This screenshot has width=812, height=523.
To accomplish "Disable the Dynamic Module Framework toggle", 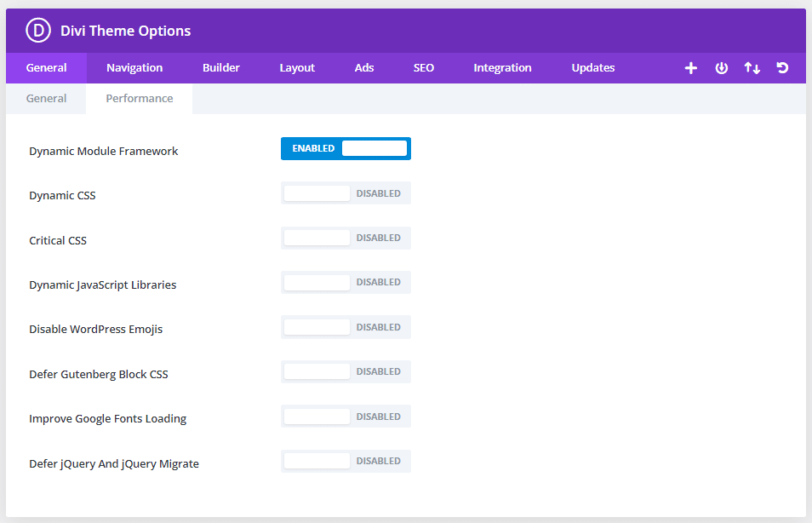I will point(346,148).
